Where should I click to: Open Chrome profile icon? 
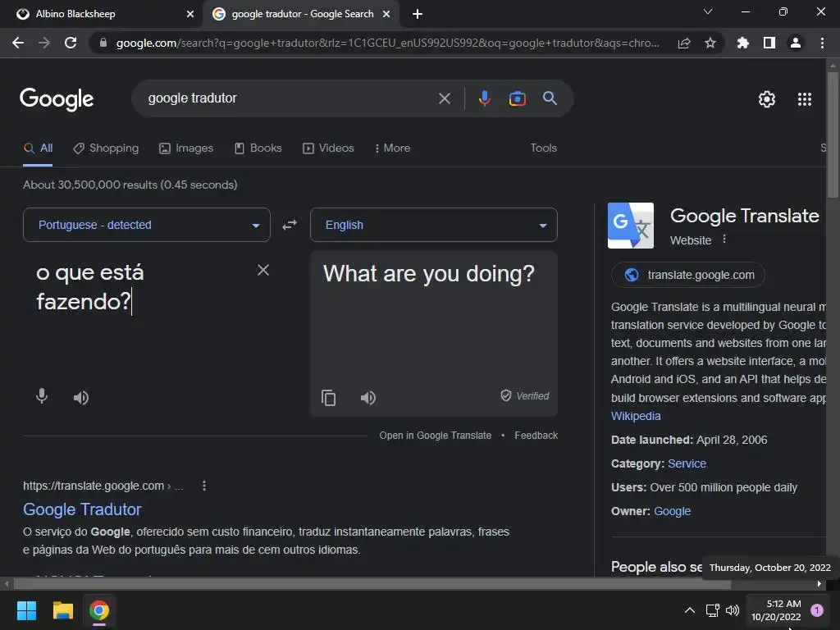796,43
